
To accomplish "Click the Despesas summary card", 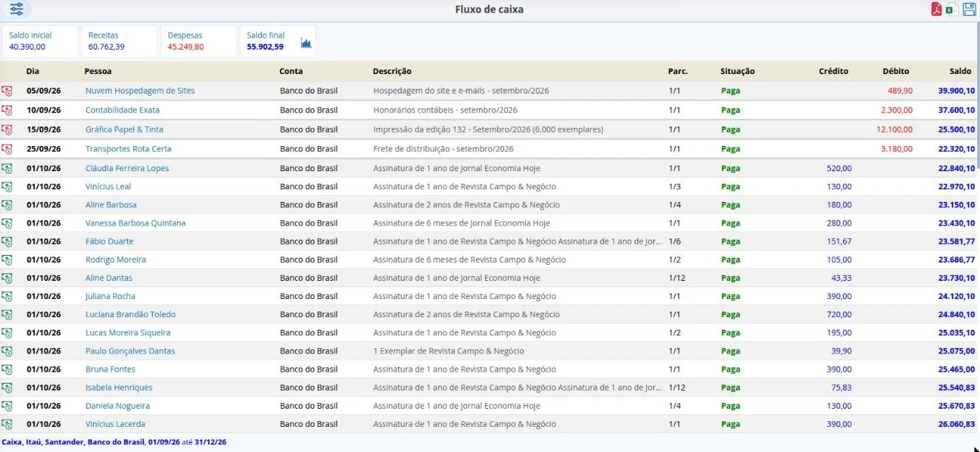I will tap(199, 41).
